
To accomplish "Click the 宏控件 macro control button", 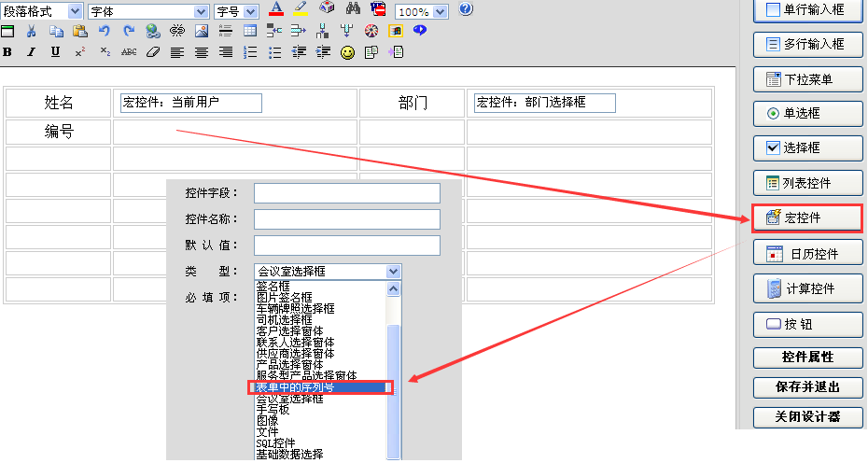I will [x=807, y=218].
